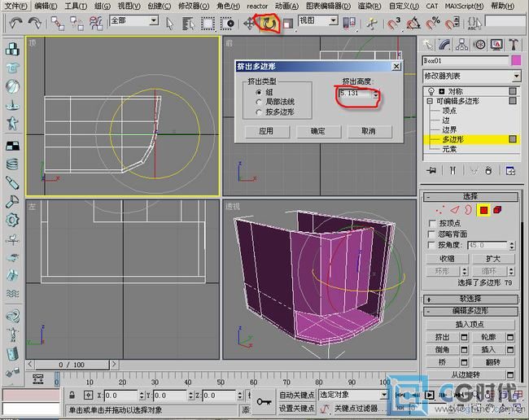Open the 渲染(R) menu
This screenshot has width=529, height=420.
point(369,6)
